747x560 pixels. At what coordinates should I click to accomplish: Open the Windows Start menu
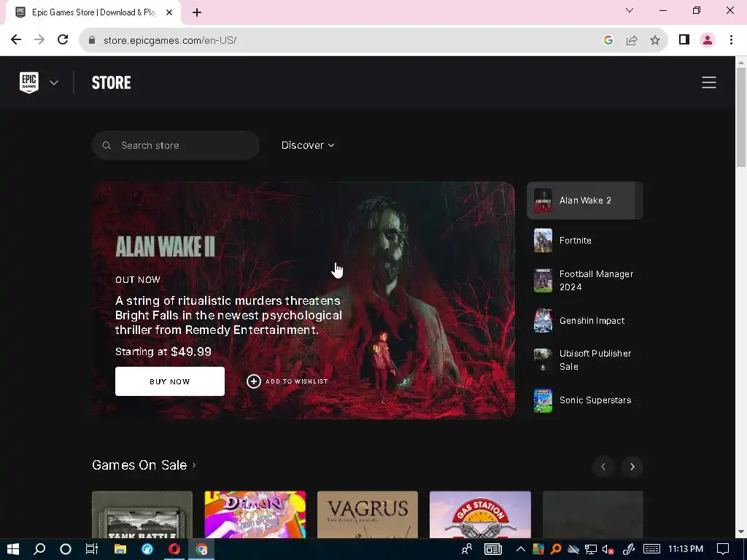point(13,549)
